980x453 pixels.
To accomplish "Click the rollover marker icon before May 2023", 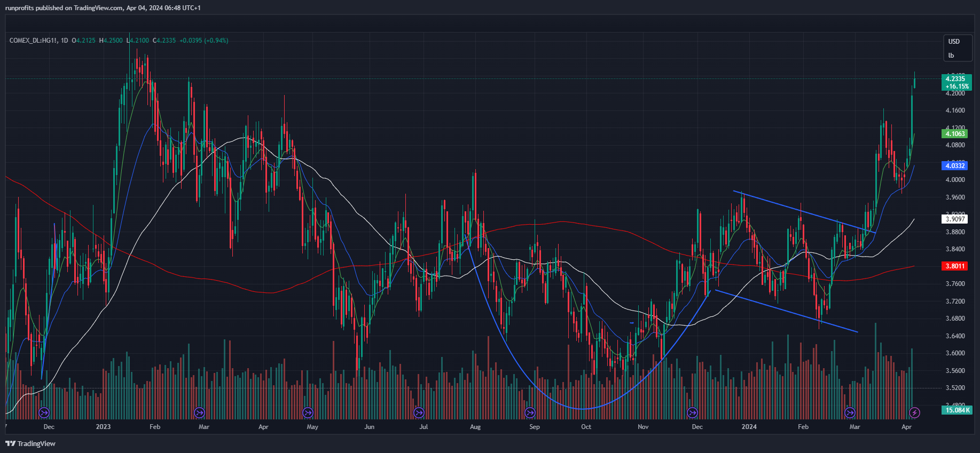I will (308, 412).
